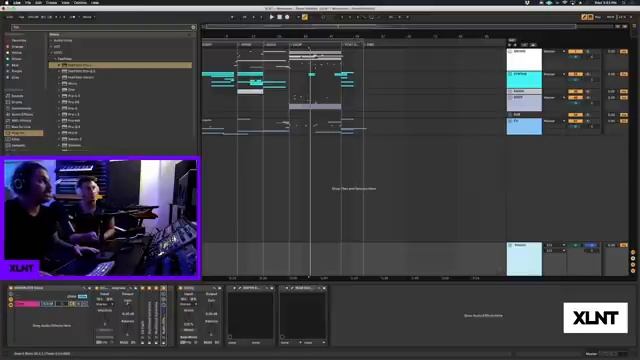This screenshot has height=360, width=640.
Task: Toggle the white track's orange activator button
Action: tap(575, 51)
